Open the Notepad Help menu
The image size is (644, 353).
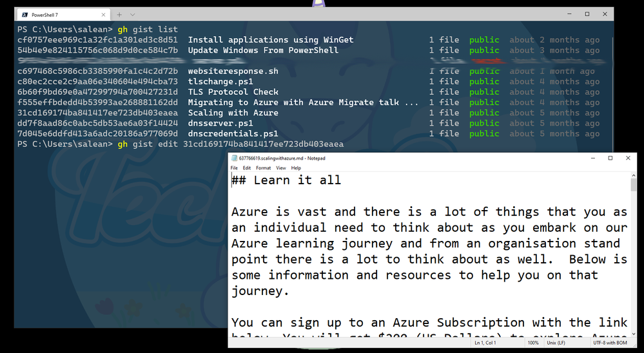pyautogui.click(x=296, y=168)
